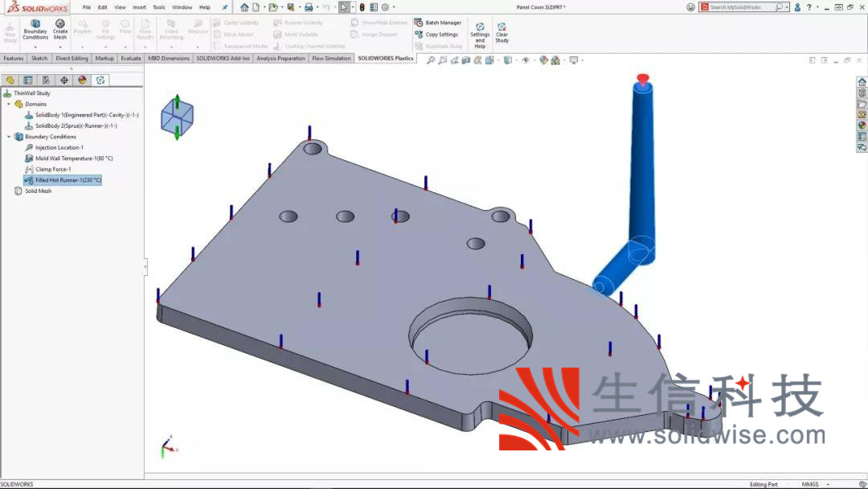Image resolution: width=868 pixels, height=489 pixels.
Task: Click Copy Settings in the ribbon
Action: tap(436, 35)
